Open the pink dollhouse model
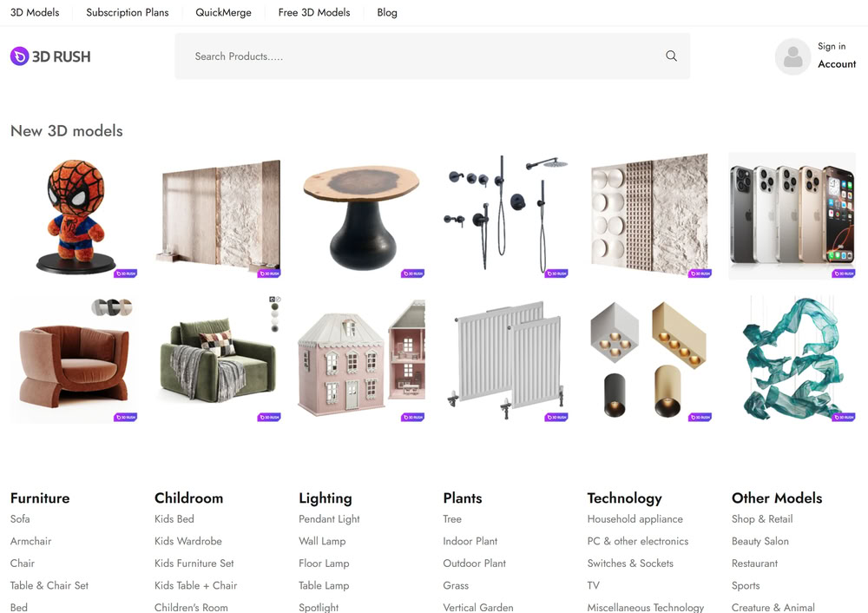868x613 pixels. pyautogui.click(x=361, y=360)
